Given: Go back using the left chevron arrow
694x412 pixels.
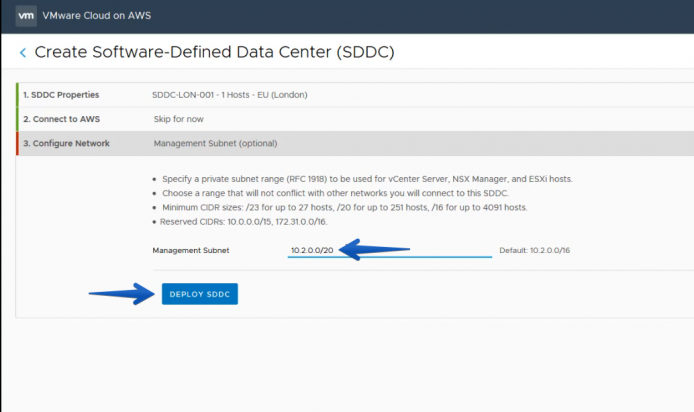Looking at the screenshot, I should (x=23, y=53).
